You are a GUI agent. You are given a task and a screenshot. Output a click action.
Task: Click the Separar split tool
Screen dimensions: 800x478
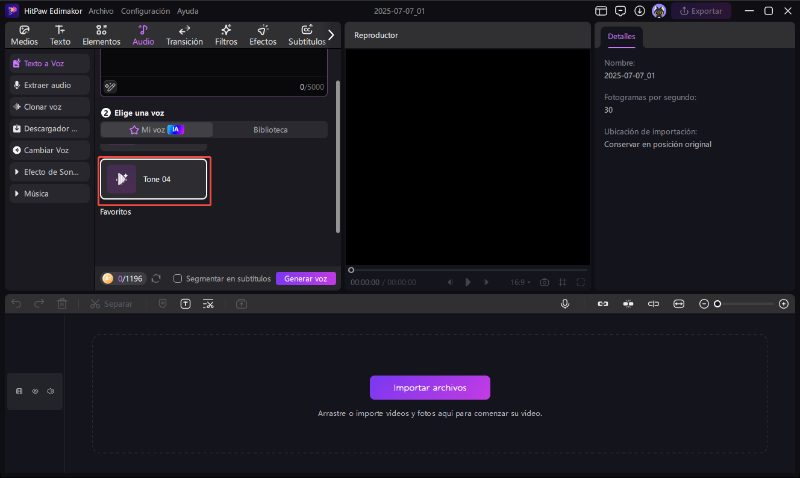[111, 304]
